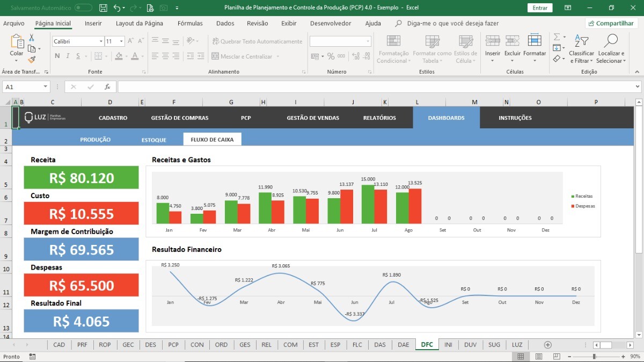Viewport: 644px width, 362px height.
Task: Expand the font size dropdown
Action: click(x=122, y=41)
